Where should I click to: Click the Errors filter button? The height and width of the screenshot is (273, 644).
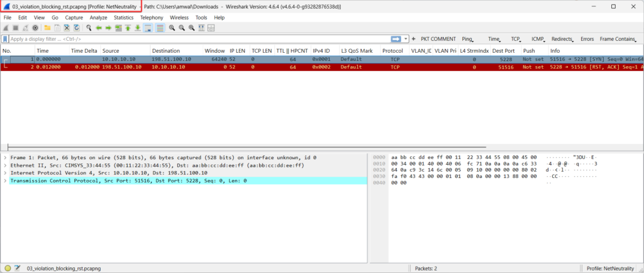(587, 39)
